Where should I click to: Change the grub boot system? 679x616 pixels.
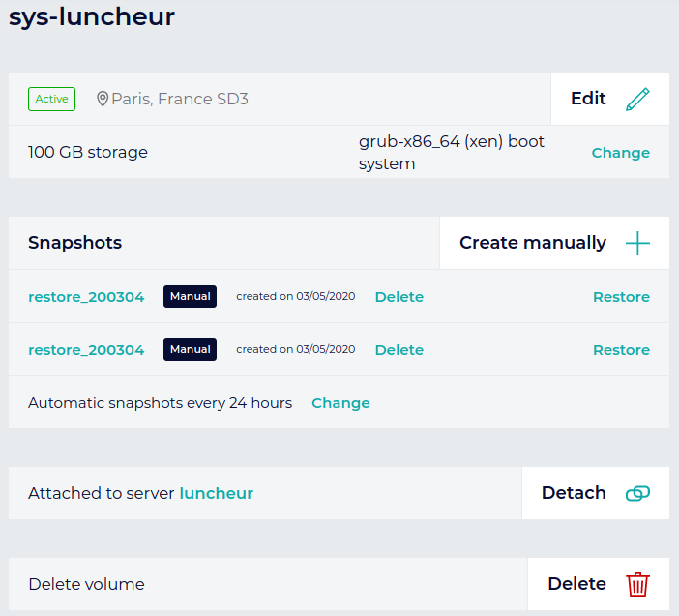point(620,153)
